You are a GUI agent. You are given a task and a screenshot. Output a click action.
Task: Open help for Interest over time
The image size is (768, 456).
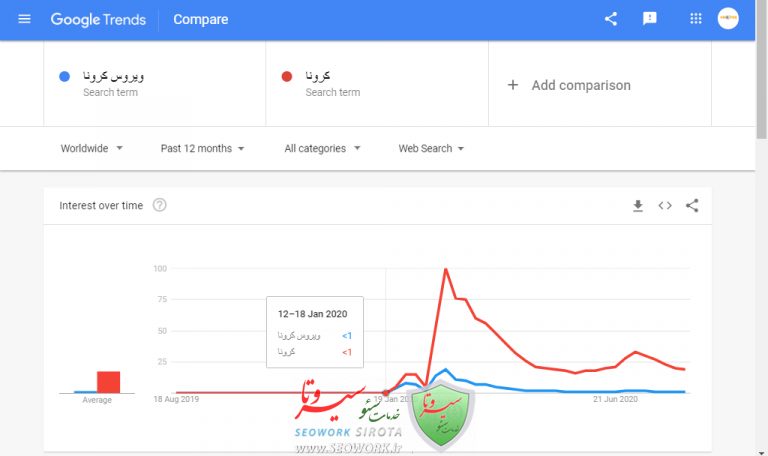159,205
